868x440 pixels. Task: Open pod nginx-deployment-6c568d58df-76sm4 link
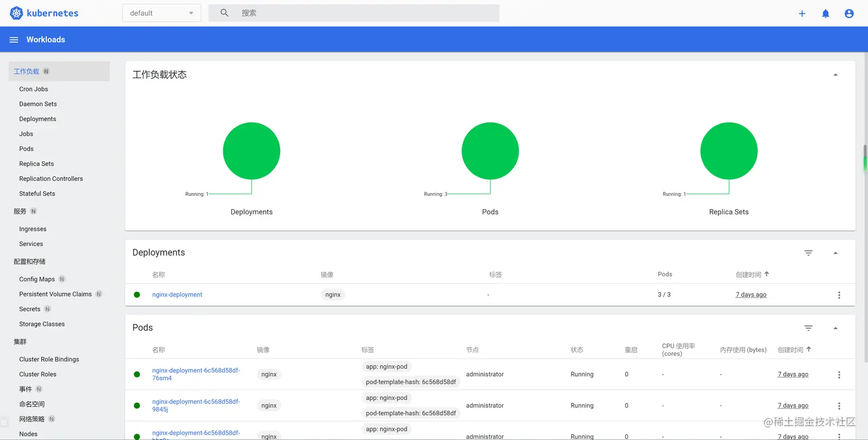[x=196, y=375]
